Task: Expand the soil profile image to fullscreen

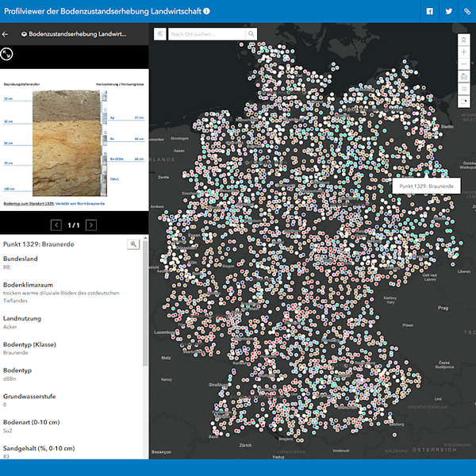Action: point(6,54)
